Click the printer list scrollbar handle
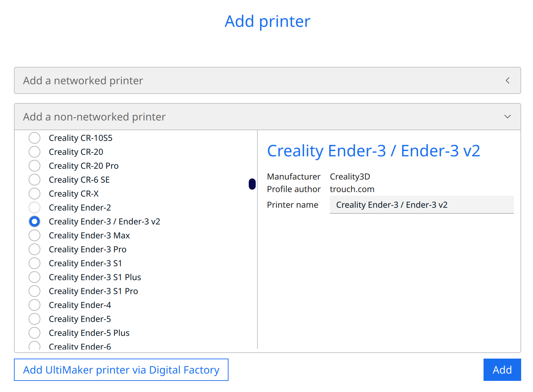 [252, 184]
